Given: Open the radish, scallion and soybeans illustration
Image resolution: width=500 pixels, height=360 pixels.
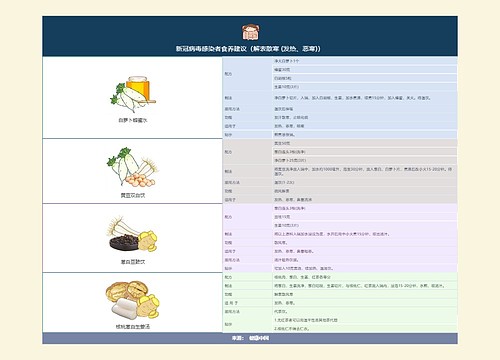Looking at the screenshot, I should click(x=133, y=167).
